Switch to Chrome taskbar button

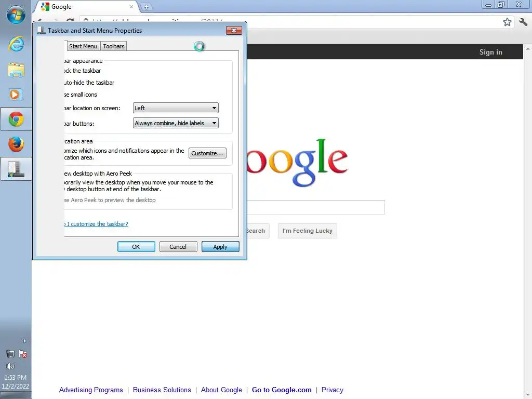pos(16,119)
